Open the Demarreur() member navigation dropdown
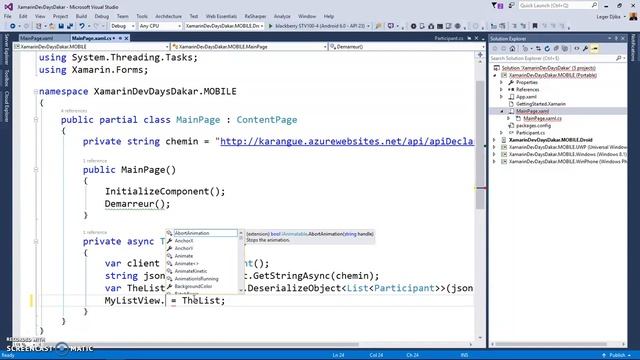This screenshot has height=360, width=640. point(407,47)
